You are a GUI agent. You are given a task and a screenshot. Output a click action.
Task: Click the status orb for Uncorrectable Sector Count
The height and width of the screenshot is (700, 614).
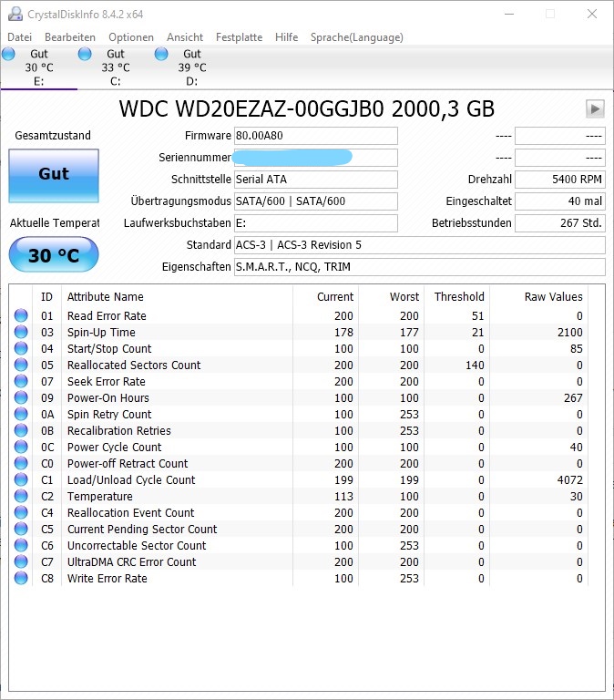click(21, 545)
